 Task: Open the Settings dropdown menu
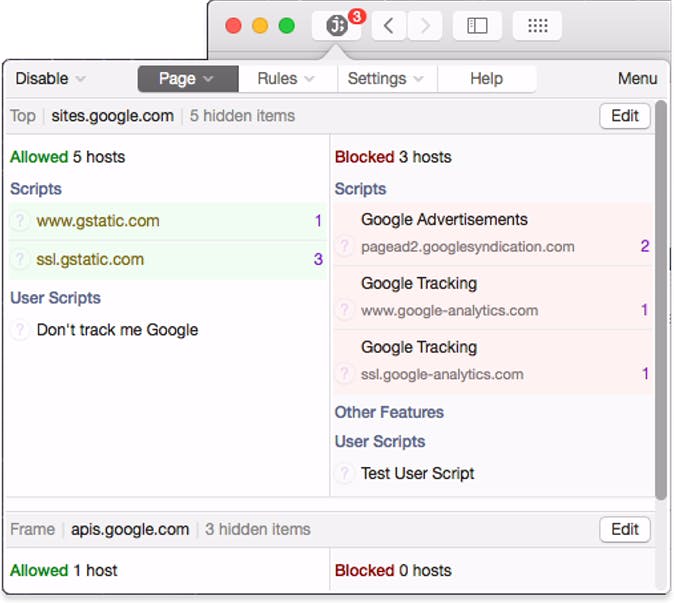point(385,79)
